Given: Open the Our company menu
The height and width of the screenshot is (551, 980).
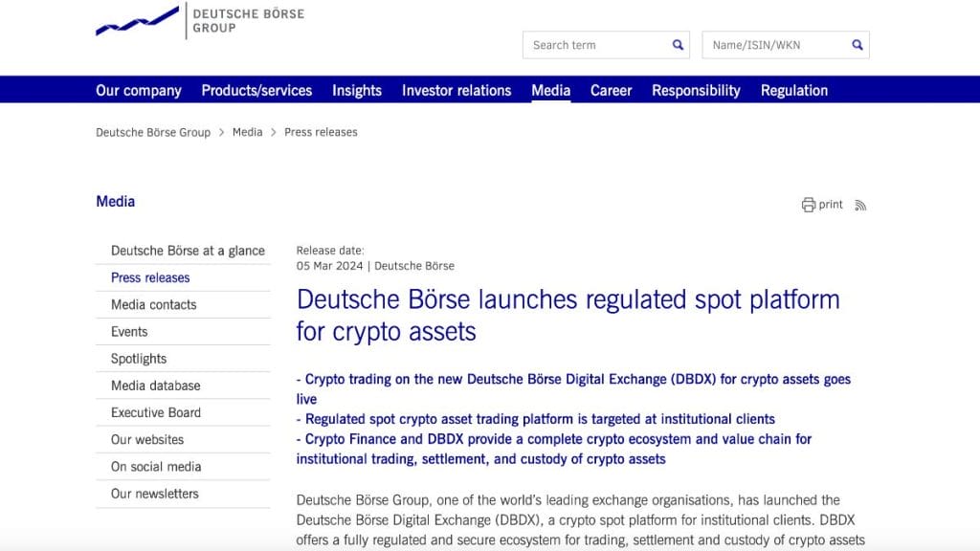Looking at the screenshot, I should [139, 91].
